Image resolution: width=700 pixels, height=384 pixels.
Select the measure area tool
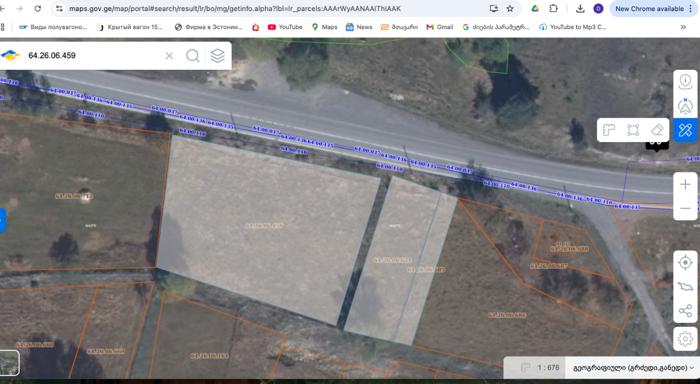pyautogui.click(x=633, y=130)
